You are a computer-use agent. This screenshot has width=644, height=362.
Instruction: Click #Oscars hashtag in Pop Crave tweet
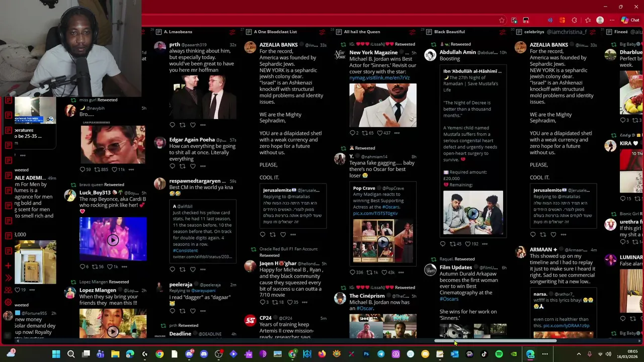tap(391, 207)
